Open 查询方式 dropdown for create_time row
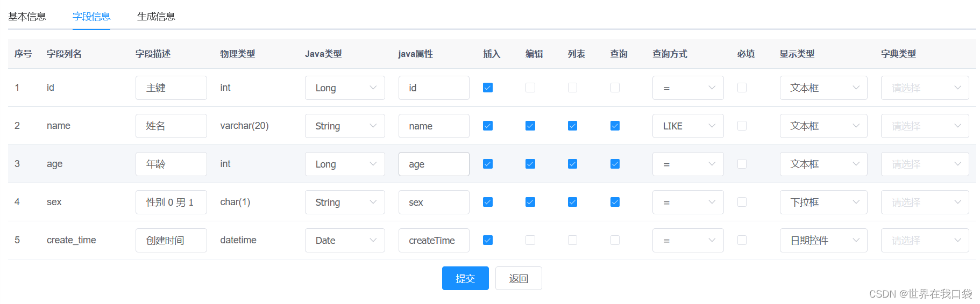 pyautogui.click(x=688, y=240)
